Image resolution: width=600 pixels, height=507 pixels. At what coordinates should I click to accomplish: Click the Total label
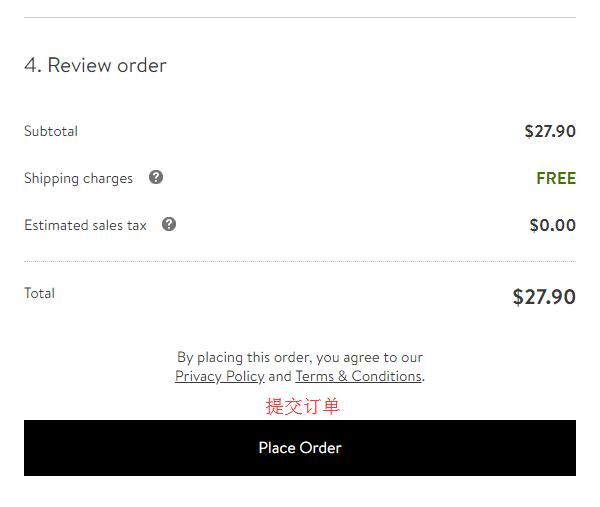(x=39, y=293)
